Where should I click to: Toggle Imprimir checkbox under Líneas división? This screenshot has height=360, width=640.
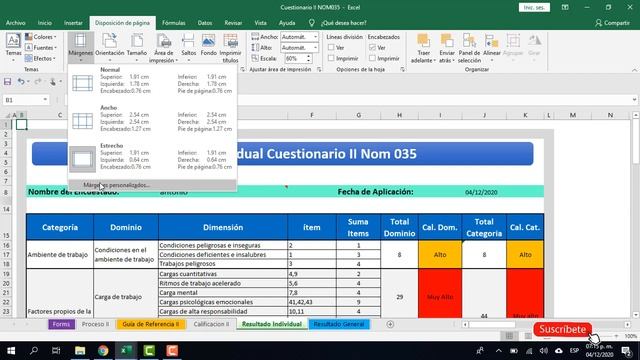[x=331, y=58]
